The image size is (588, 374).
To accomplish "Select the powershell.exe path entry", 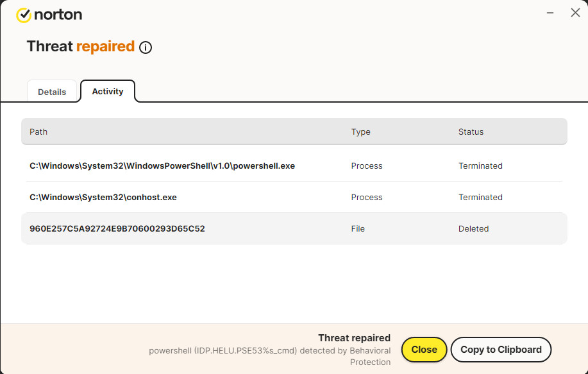I will point(162,166).
